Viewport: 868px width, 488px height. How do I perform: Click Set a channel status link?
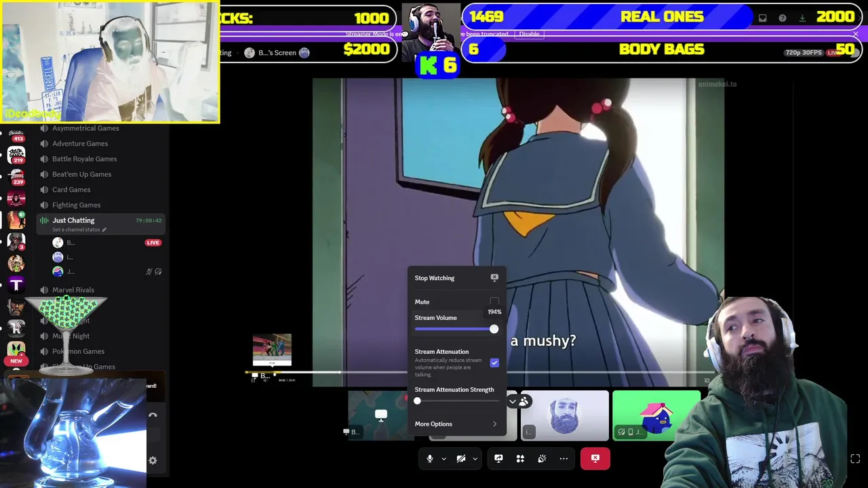pos(79,230)
